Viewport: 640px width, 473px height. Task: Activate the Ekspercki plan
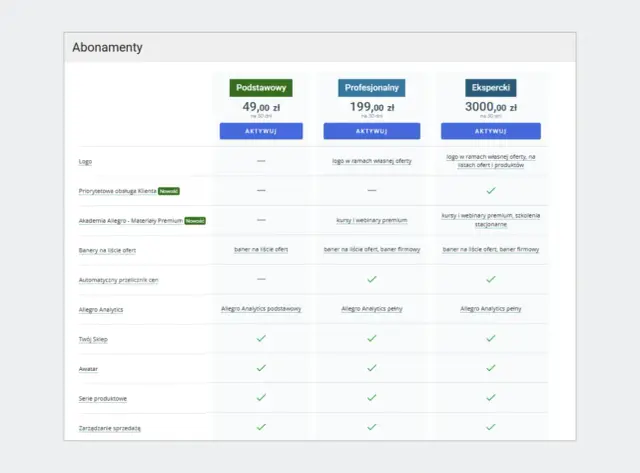491,131
